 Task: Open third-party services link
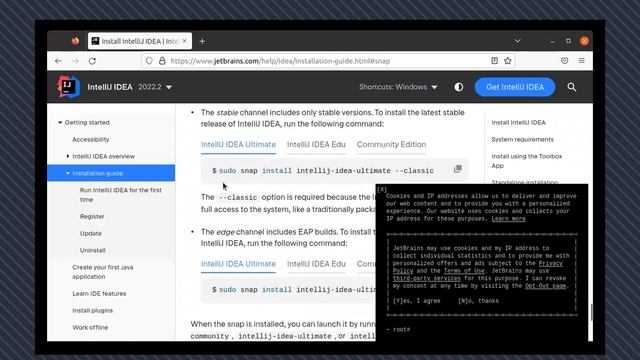pyautogui.click(x=427, y=278)
